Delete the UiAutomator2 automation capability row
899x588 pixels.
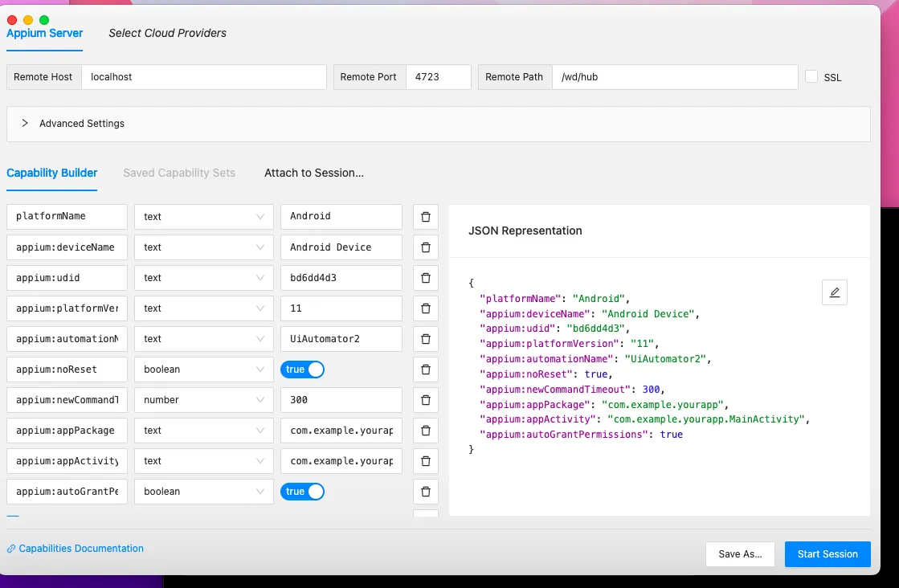(x=426, y=339)
